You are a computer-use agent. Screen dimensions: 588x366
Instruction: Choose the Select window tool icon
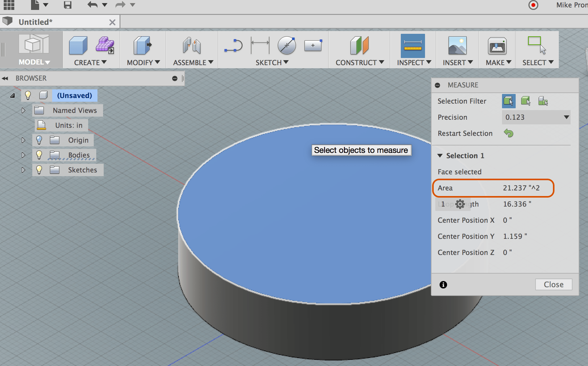point(537,45)
